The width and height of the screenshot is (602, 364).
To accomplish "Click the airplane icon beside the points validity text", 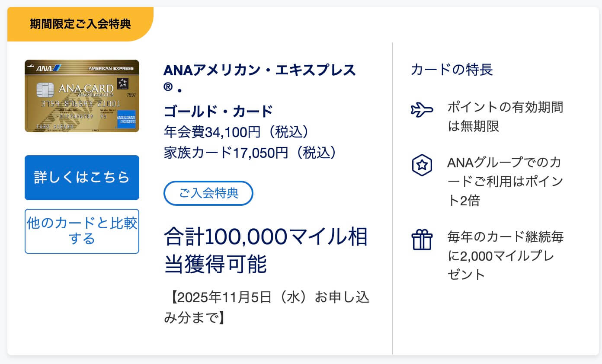I will point(422,111).
